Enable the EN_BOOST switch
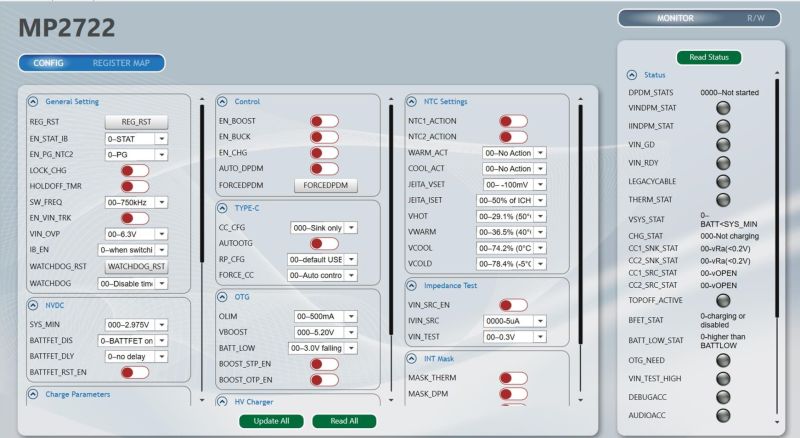The height and width of the screenshot is (438, 800). pos(324,121)
